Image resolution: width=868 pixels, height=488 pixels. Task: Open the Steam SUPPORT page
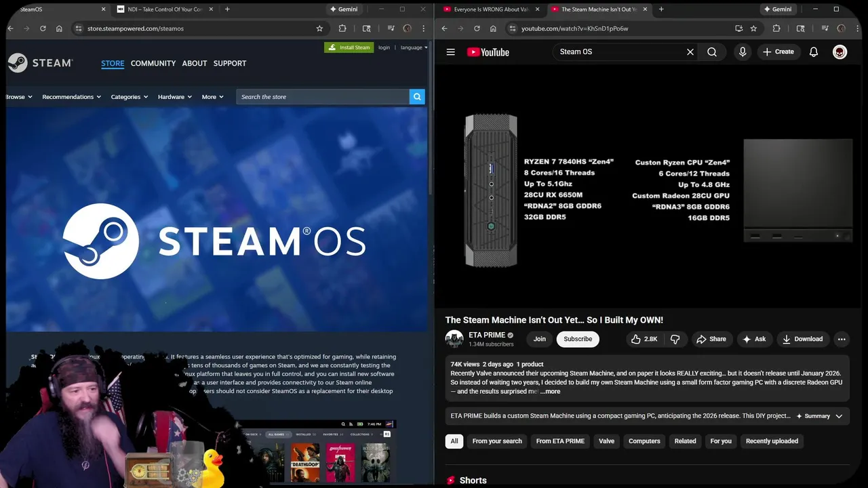pos(230,63)
